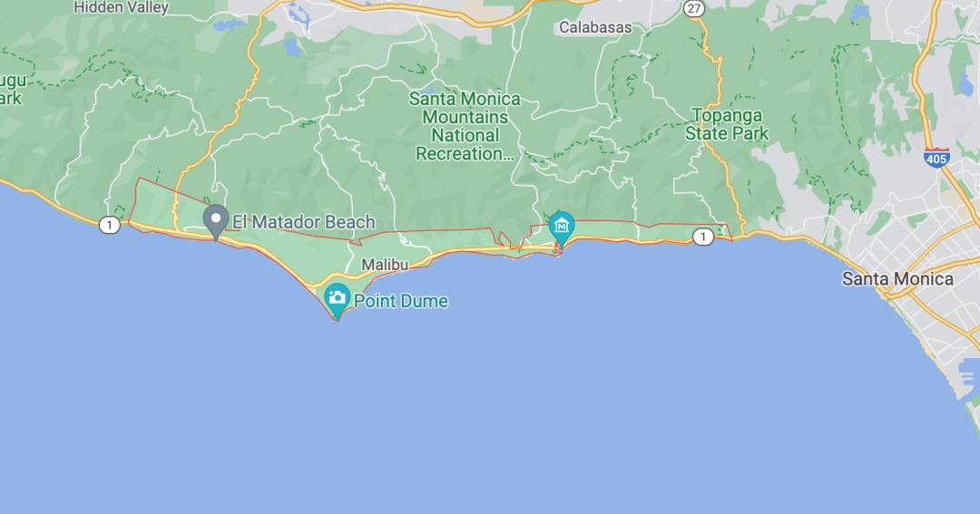Click the Malibu city label
This screenshot has width=980, height=514.
click(385, 265)
